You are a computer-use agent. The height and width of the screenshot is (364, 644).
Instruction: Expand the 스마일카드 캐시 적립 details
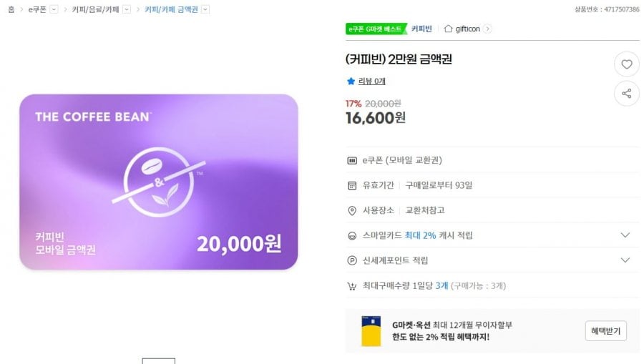tap(625, 235)
